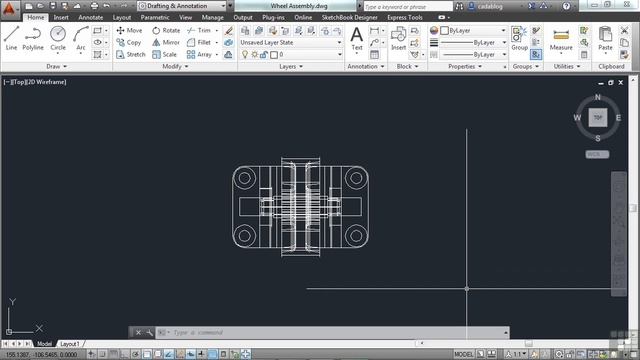Choose the Rotate tool
This screenshot has width=640, height=360.
click(x=166, y=31)
